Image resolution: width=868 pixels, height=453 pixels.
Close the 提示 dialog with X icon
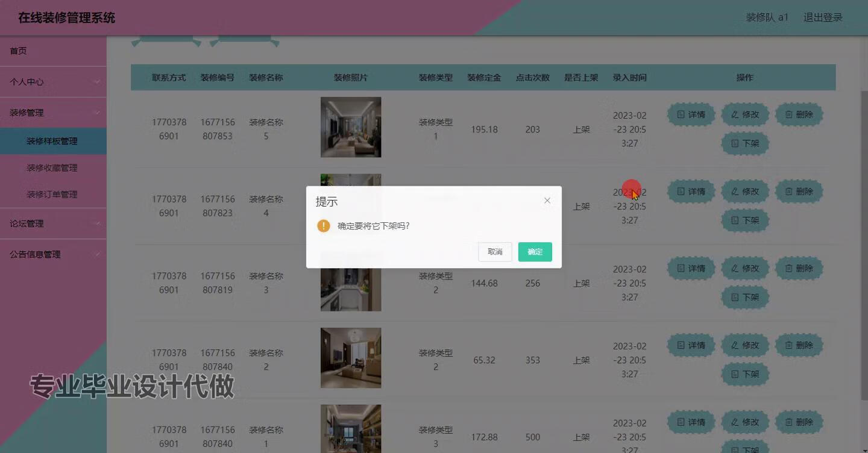tap(547, 201)
